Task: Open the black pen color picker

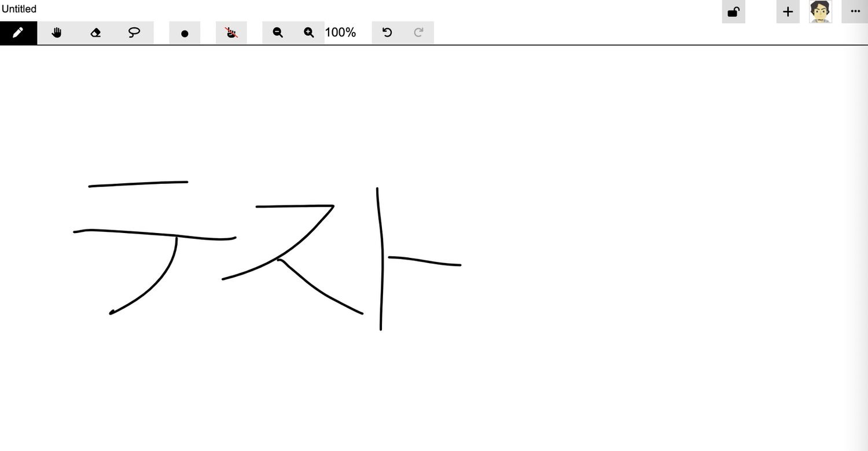Action: coord(185,33)
